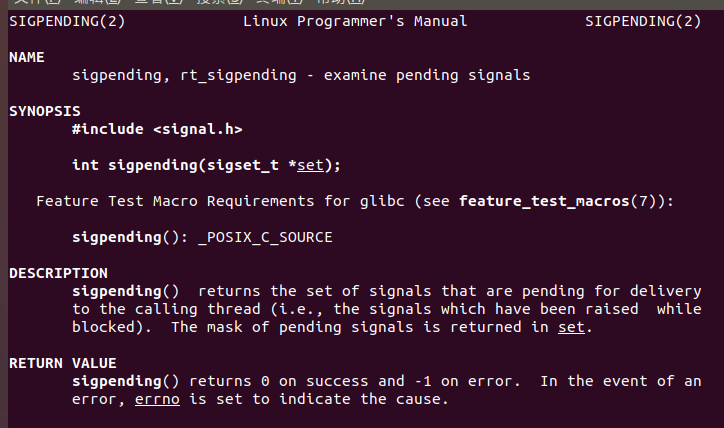Screen dimensions: 724x428
Task: Click the SYNOPSIS section heading
Action: pos(44,111)
